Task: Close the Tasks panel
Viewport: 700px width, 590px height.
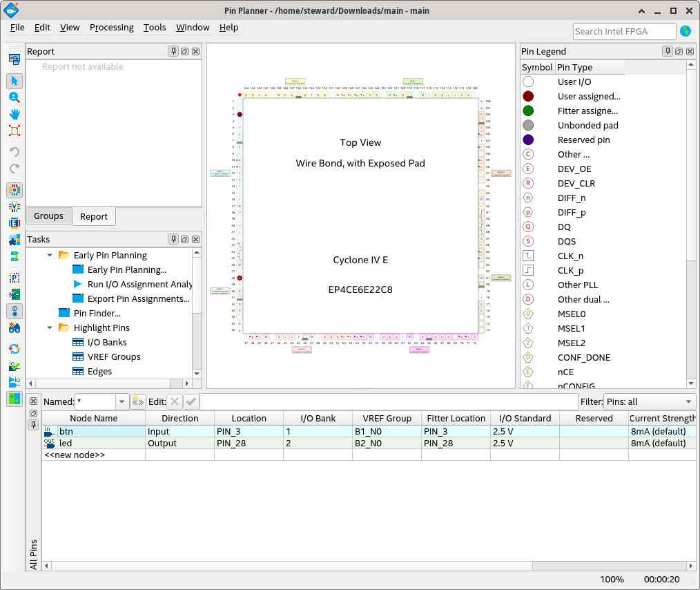Action: tap(195, 240)
